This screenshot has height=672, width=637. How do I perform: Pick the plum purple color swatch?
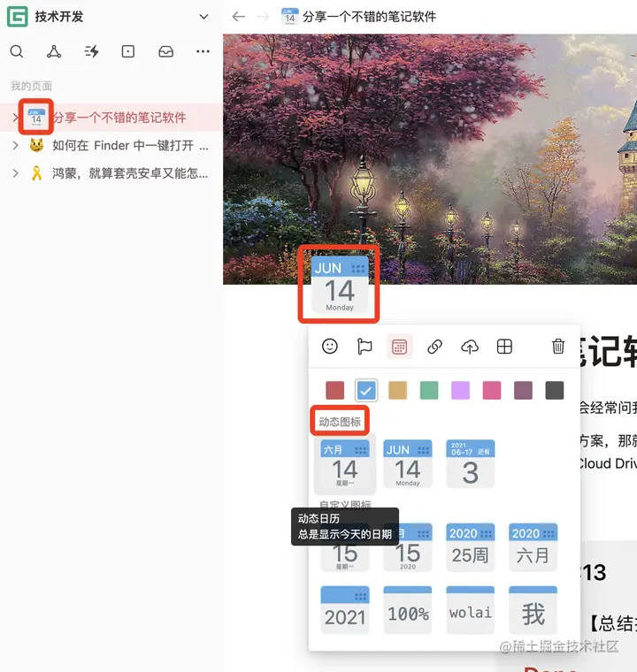[523, 391]
